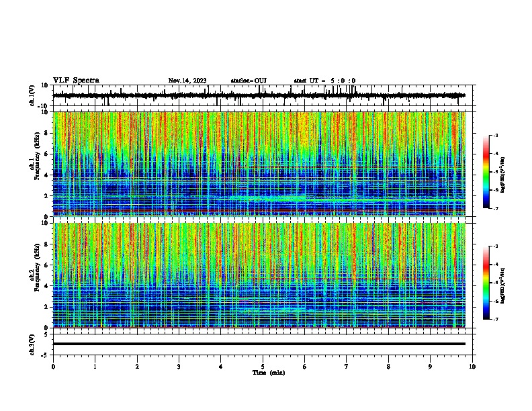Click time-axis tick label "10" at right end
The height and width of the screenshot is (411, 532).
472,367
